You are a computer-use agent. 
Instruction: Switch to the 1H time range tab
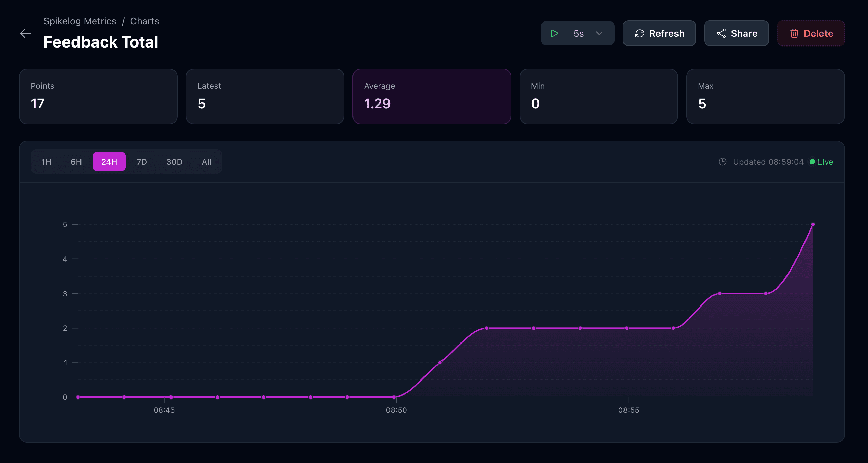pos(46,162)
